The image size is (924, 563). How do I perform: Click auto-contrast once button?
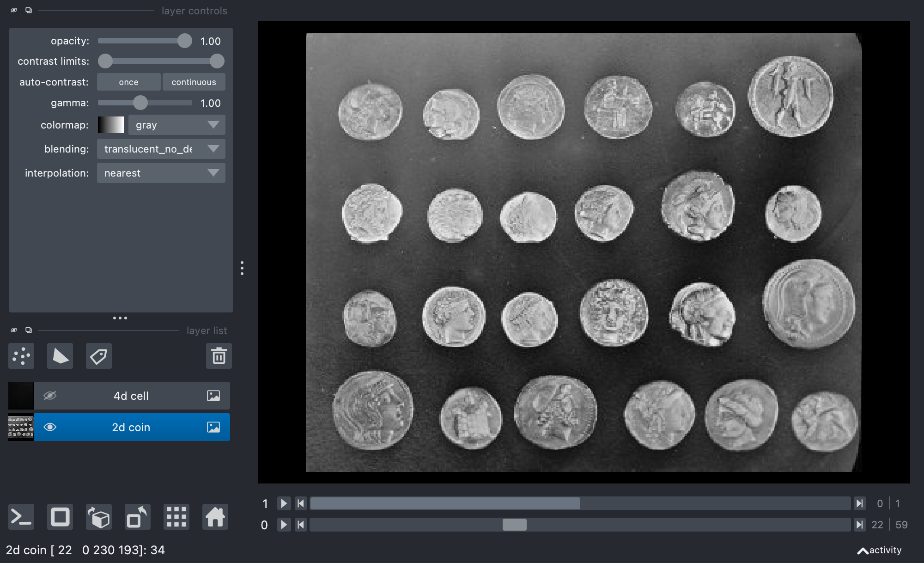tap(128, 82)
